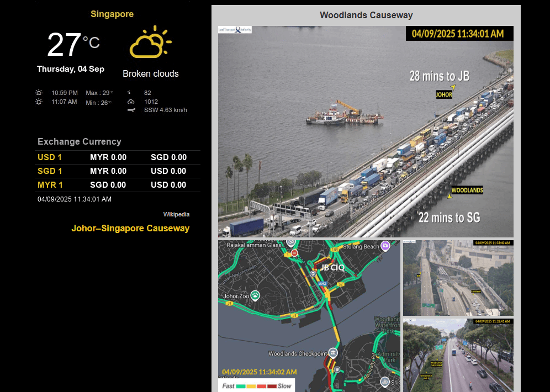Click the wind icon next to SSW 4.63 km/h
The width and height of the screenshot is (550, 392).
click(131, 110)
